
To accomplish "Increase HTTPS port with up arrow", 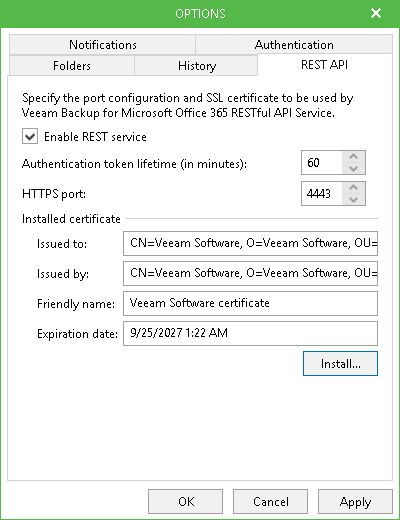I will tap(353, 187).
